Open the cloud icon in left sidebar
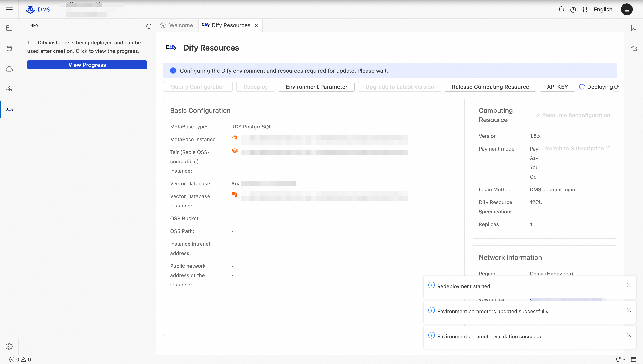The height and width of the screenshot is (364, 643). 9,69
